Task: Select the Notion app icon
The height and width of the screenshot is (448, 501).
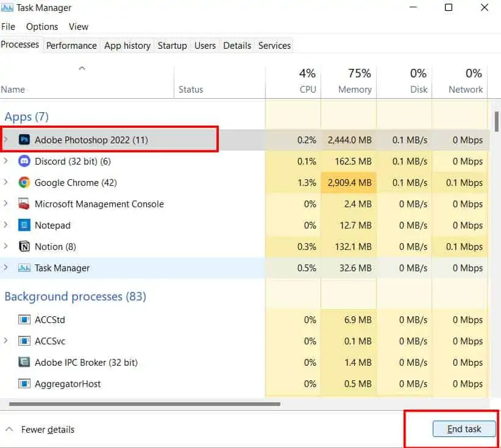Action: pos(24,246)
